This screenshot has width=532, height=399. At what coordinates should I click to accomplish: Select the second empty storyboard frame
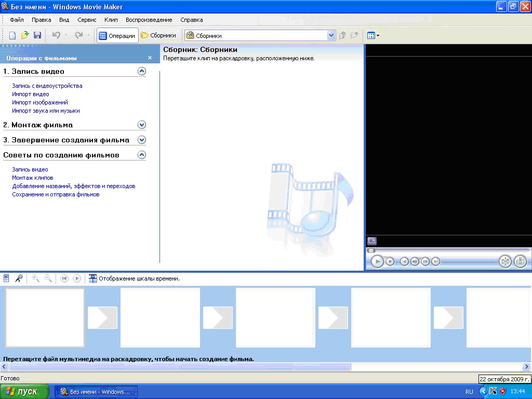[160, 317]
